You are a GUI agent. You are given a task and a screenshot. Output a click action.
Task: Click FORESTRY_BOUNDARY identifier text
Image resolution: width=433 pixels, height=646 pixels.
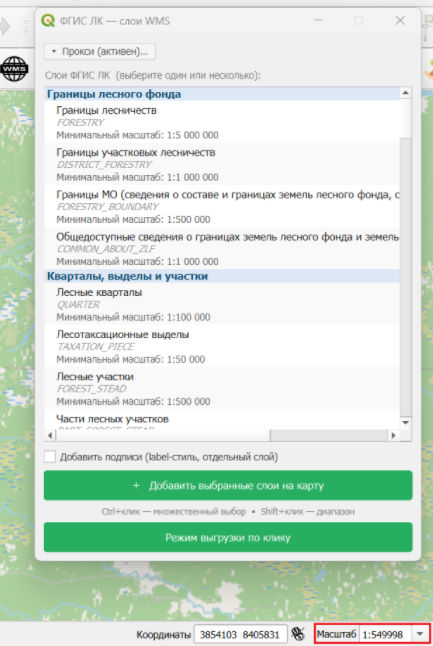pyautogui.click(x=108, y=206)
